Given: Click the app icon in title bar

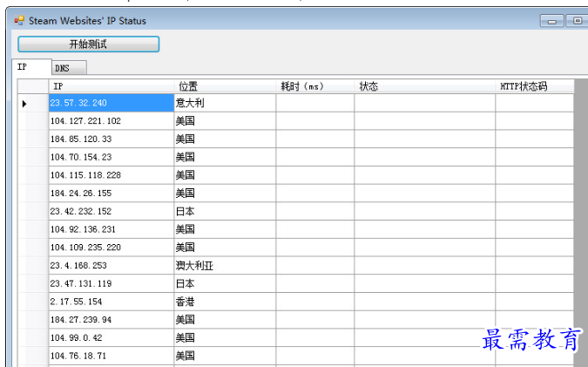Looking at the screenshot, I should [19, 20].
